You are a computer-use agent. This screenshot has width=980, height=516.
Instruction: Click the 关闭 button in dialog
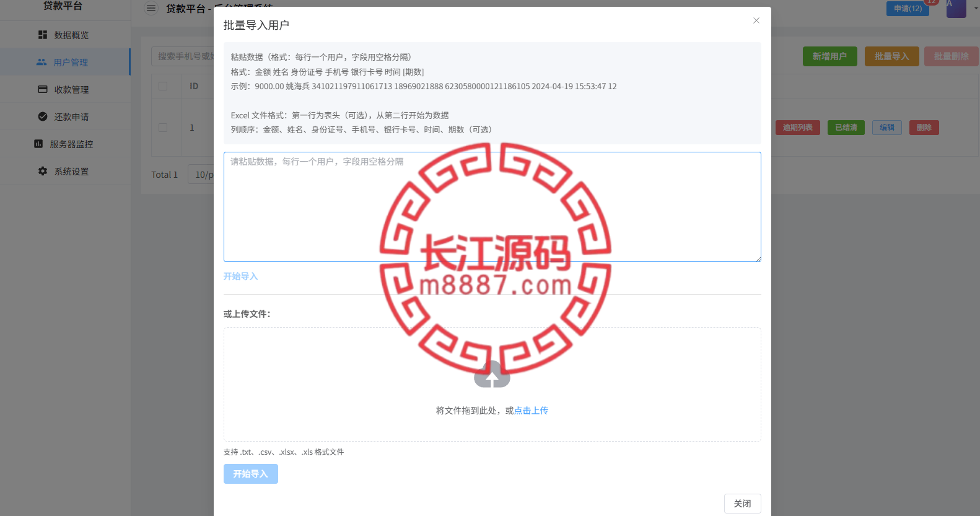743,504
